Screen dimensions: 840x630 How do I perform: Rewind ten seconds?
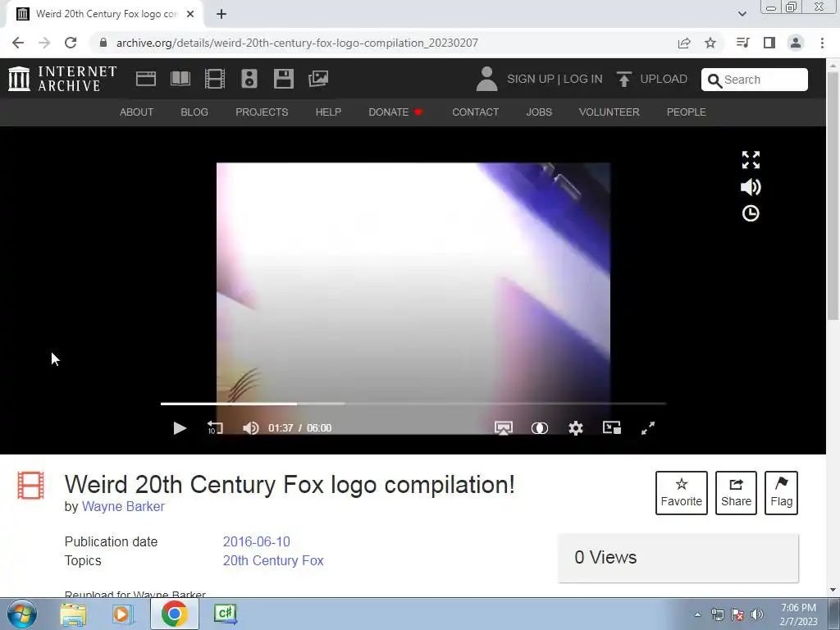pyautogui.click(x=215, y=428)
